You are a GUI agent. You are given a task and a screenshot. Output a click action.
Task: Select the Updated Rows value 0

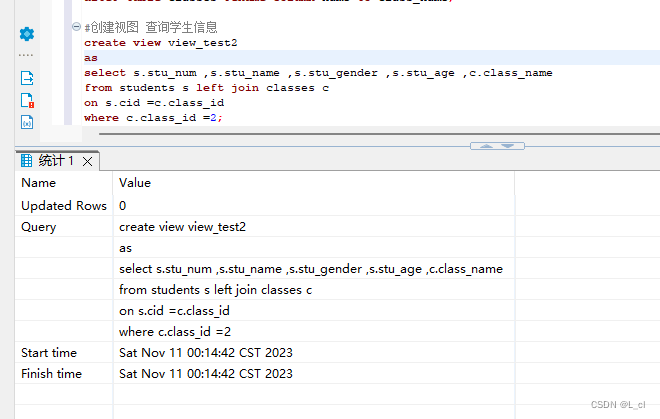tap(314, 205)
